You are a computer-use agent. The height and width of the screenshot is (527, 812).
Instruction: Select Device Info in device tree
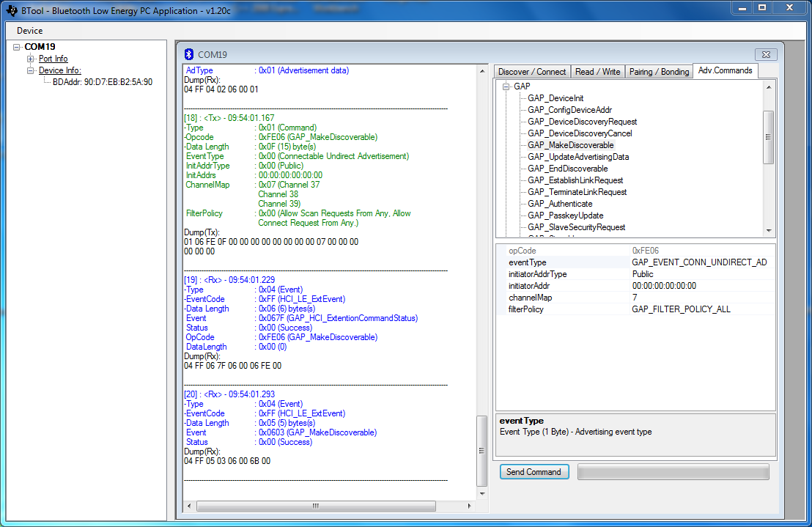point(60,70)
